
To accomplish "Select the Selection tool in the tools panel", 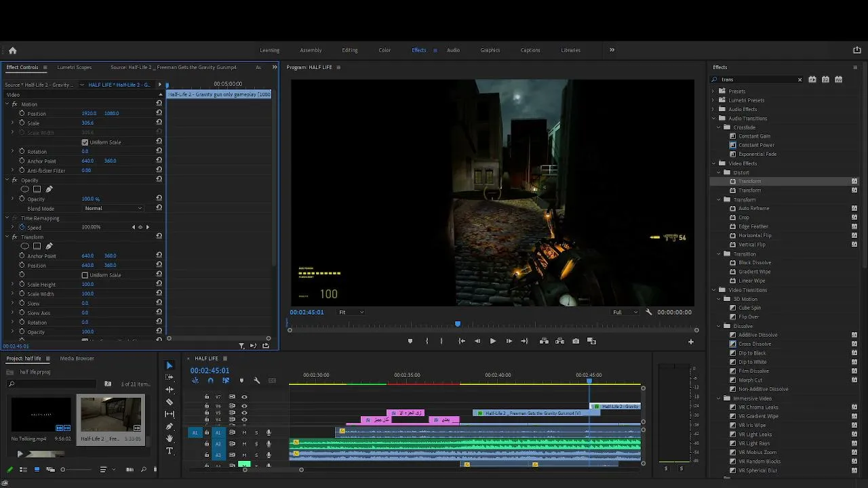I will coord(170,365).
